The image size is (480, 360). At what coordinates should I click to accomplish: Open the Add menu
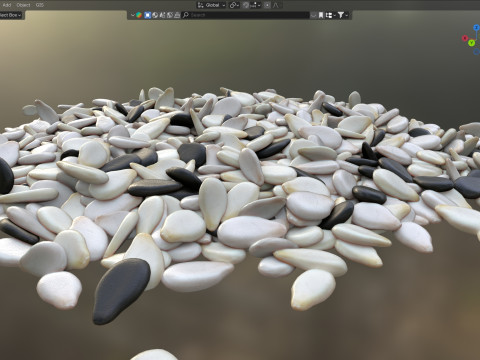click(x=6, y=5)
